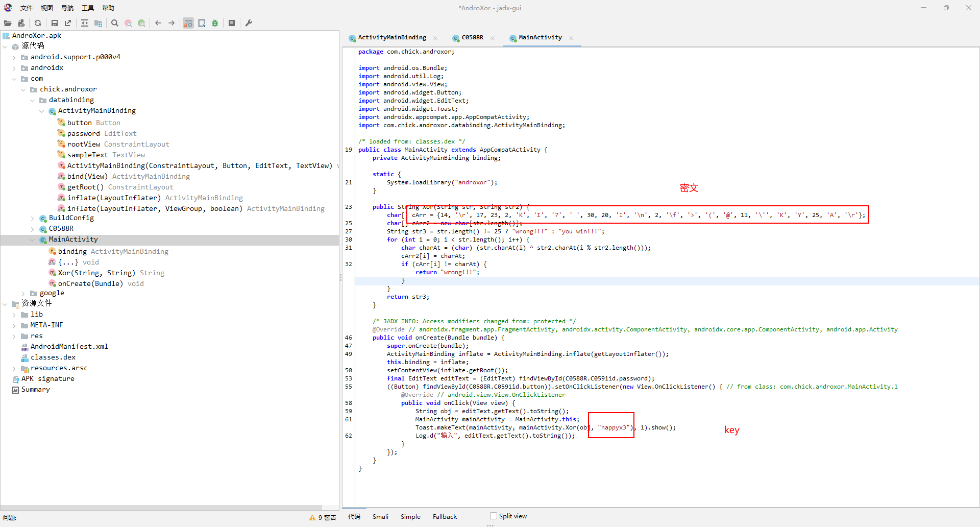Open Class search pink icon

129,23
